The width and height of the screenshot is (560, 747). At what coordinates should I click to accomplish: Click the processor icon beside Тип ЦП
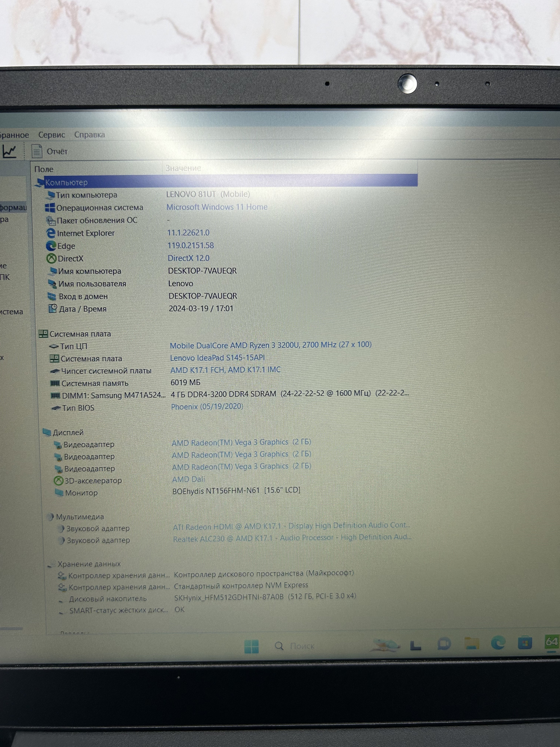(x=54, y=346)
